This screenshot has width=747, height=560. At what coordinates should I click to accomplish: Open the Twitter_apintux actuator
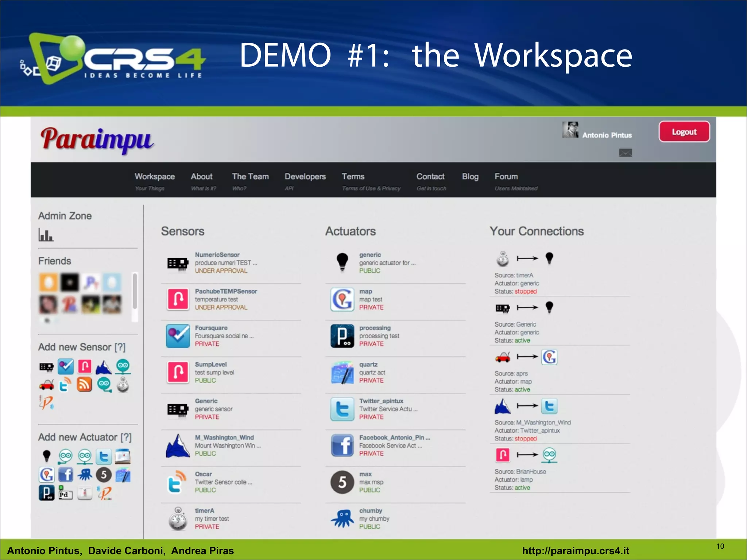click(395, 409)
